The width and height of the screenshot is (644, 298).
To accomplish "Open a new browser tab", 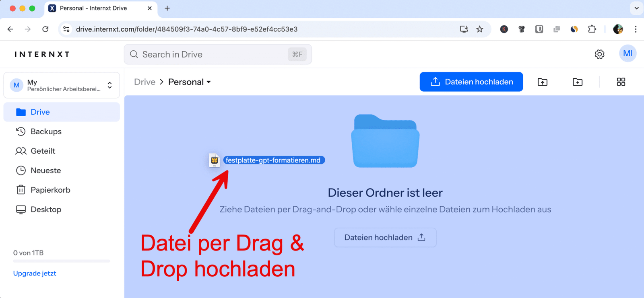I will pos(167,8).
